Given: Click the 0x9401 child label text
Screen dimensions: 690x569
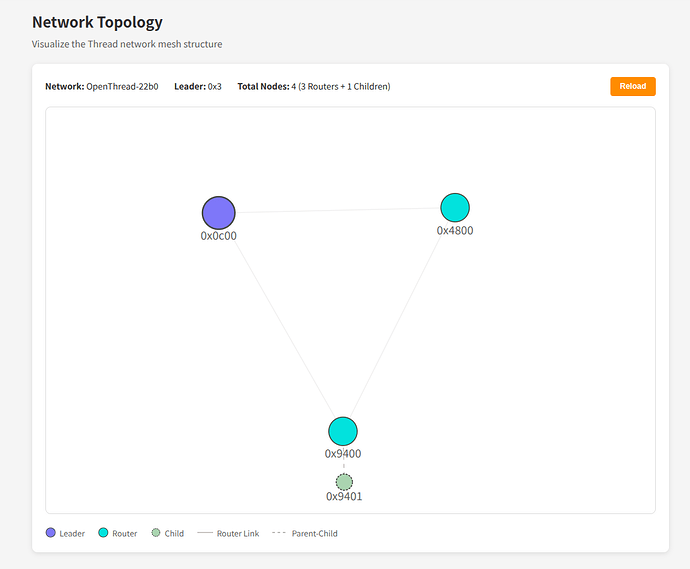Looking at the screenshot, I should (x=344, y=496).
